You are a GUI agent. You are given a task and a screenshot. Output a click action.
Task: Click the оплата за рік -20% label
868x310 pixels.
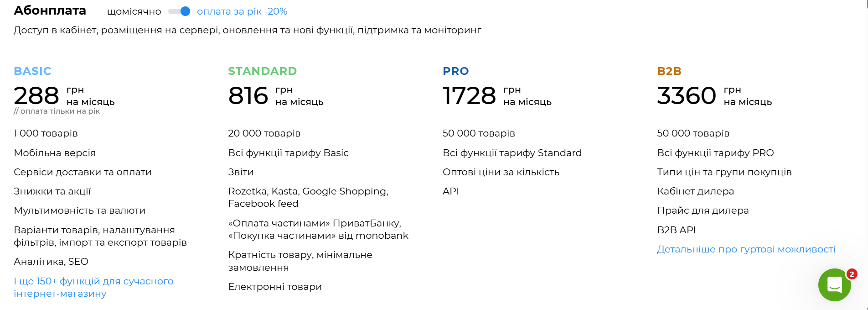241,11
